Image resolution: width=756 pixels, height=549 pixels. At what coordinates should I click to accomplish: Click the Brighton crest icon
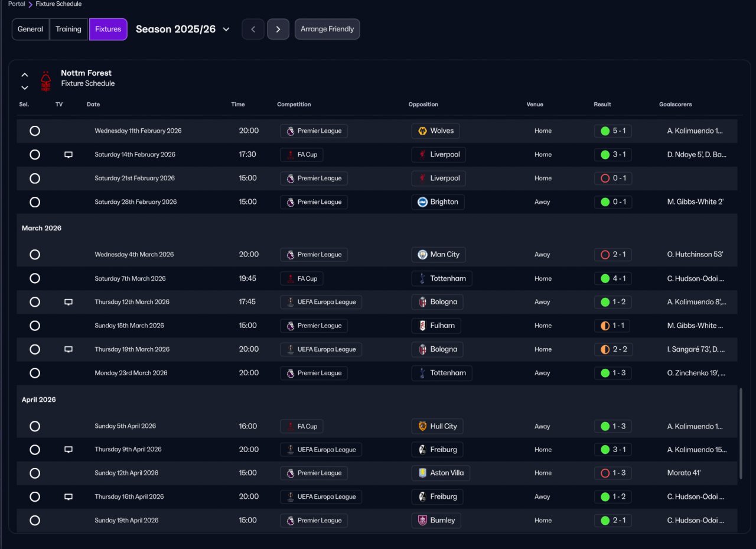click(422, 202)
